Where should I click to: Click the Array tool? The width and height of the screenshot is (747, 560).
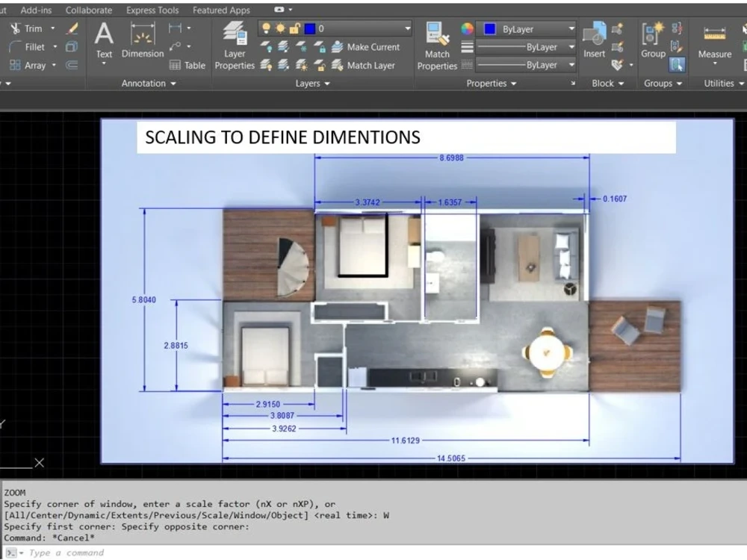[34, 65]
